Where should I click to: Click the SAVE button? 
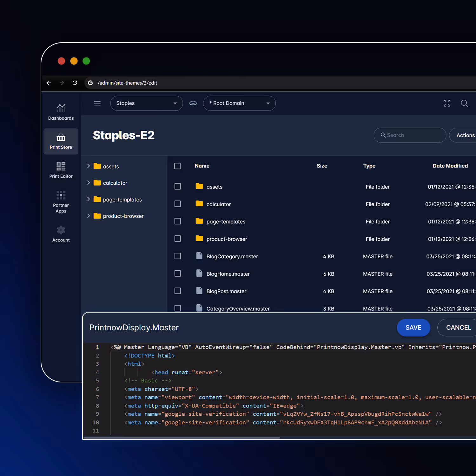point(413,327)
